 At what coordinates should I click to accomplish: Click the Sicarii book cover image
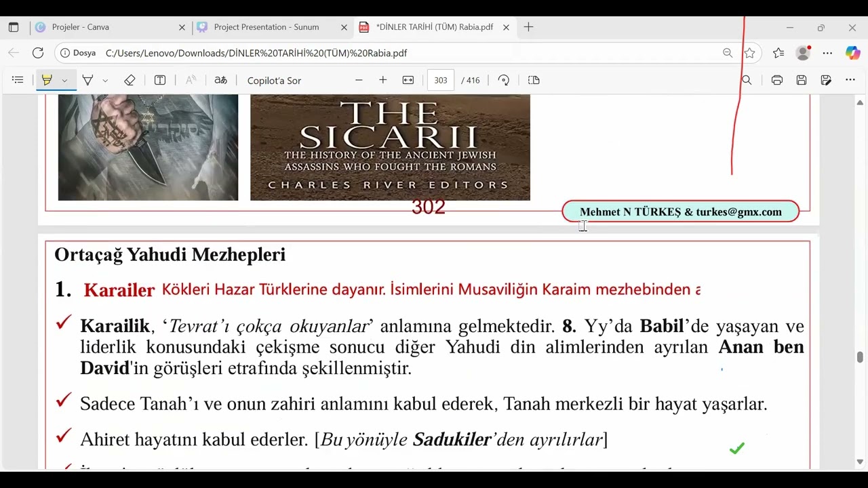pyautogui.click(x=390, y=147)
